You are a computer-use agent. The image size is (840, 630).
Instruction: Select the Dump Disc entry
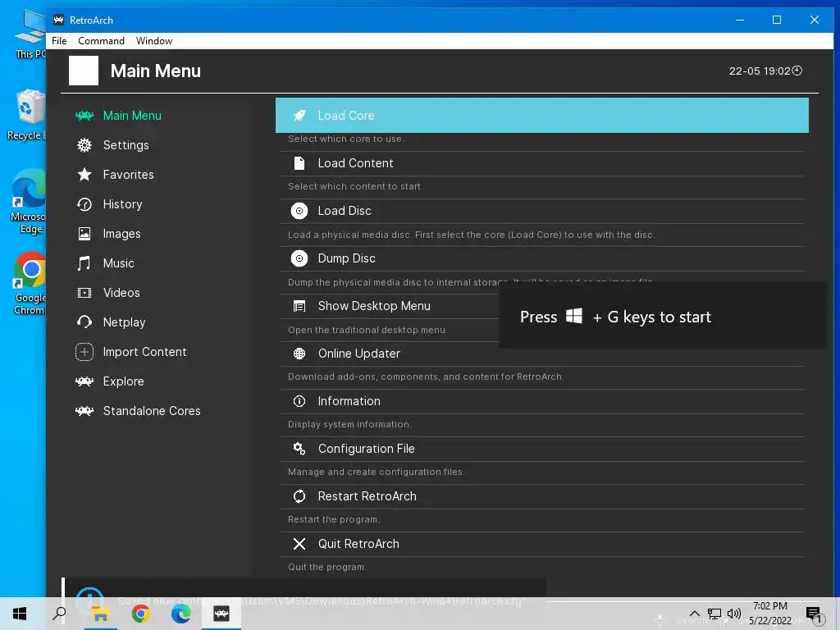point(541,258)
